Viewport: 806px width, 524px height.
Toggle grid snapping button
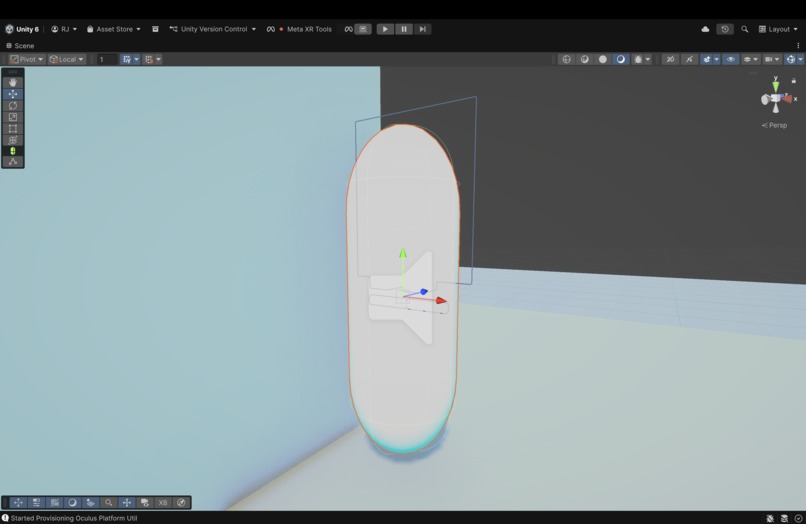click(x=126, y=59)
